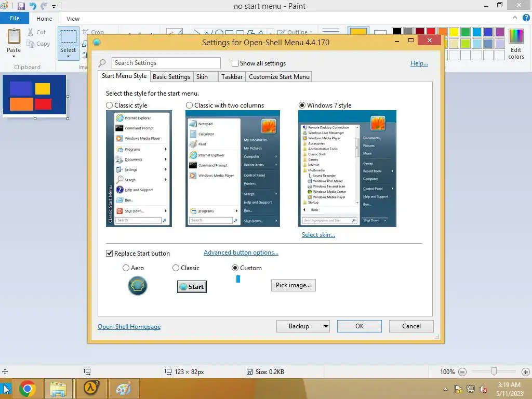532x399 pixels.
Task: Click the Select rectangle tool in Paint
Action: click(68, 36)
